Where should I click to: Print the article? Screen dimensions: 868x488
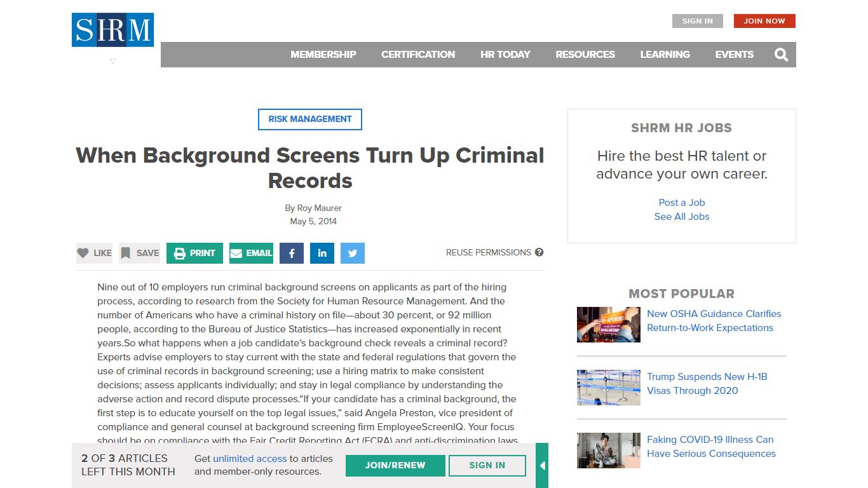click(194, 253)
